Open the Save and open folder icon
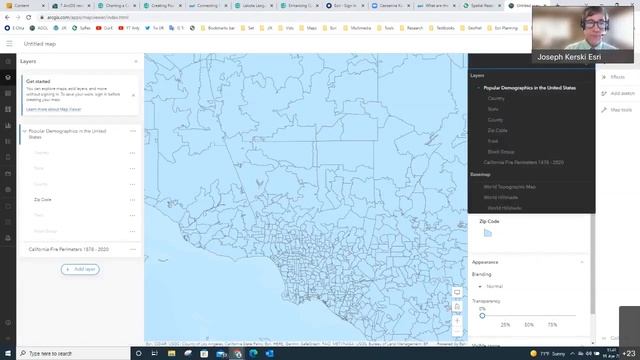The width and height of the screenshot is (640, 360). pos(8,173)
